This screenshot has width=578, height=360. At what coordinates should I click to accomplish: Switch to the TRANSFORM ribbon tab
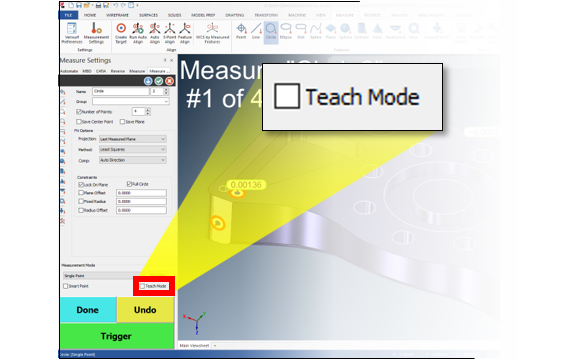pos(266,15)
